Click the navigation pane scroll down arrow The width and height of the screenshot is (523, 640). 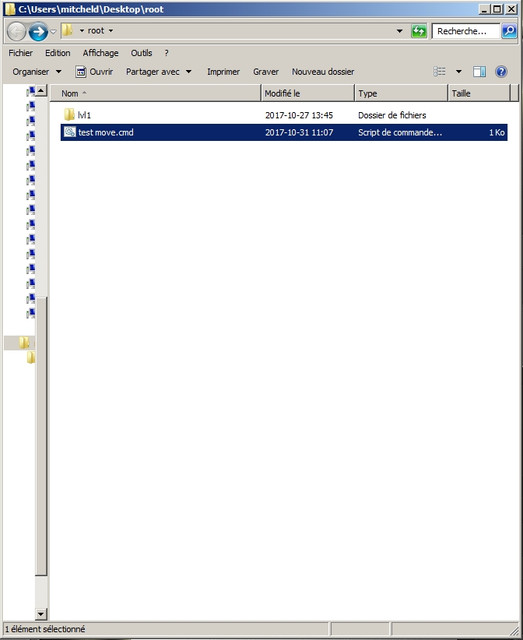click(41, 613)
